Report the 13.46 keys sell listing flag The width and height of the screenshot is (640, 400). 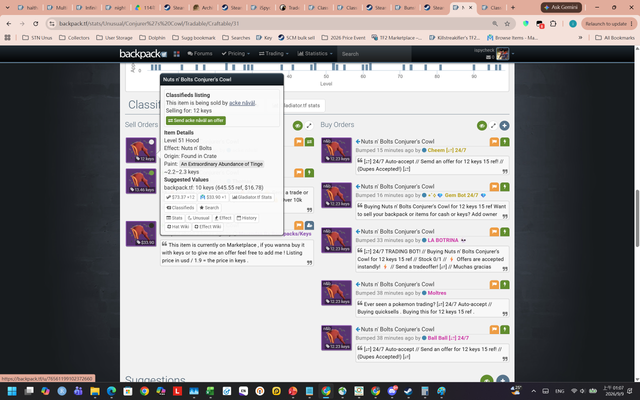299,173
